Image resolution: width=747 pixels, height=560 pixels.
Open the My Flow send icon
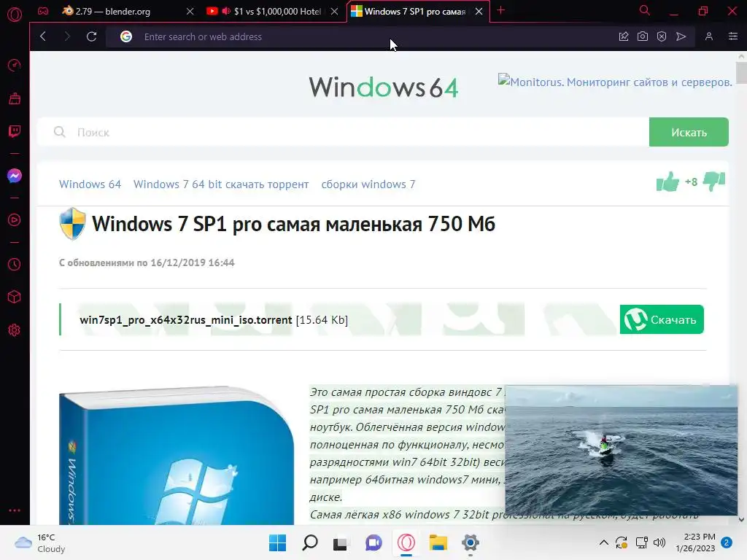(681, 36)
